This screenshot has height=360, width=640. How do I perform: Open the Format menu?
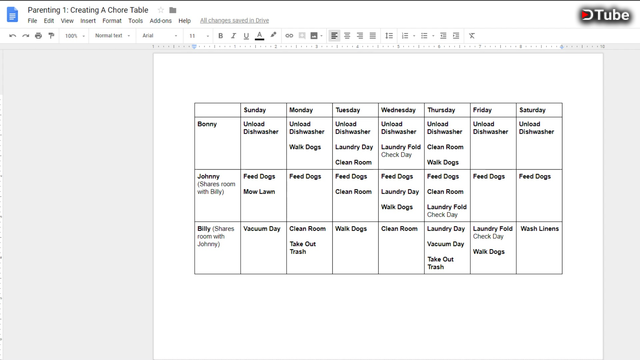tap(112, 21)
